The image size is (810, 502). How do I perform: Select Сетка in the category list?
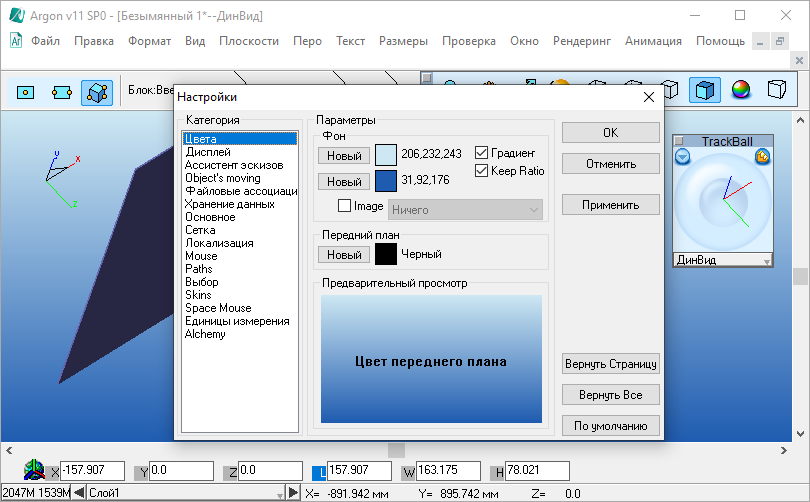point(200,230)
